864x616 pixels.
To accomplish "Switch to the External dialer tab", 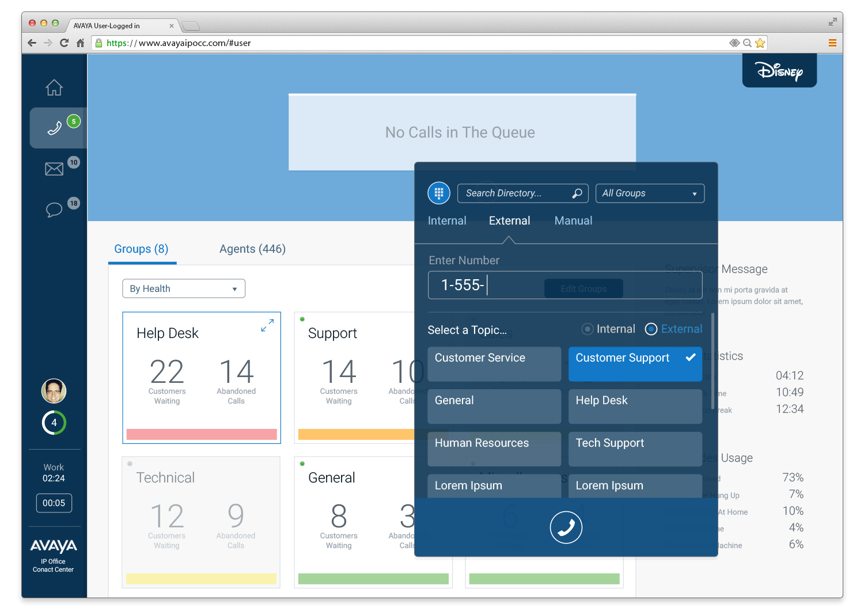I will [x=509, y=220].
